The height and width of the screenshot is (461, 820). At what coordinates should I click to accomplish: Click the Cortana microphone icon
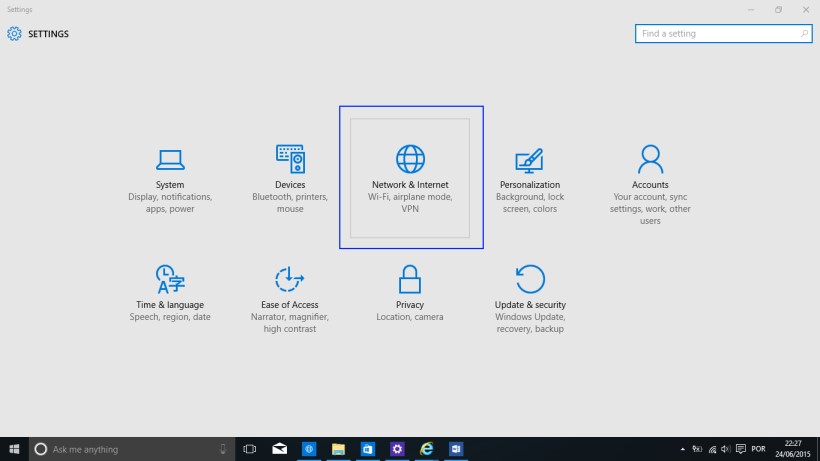[223, 449]
